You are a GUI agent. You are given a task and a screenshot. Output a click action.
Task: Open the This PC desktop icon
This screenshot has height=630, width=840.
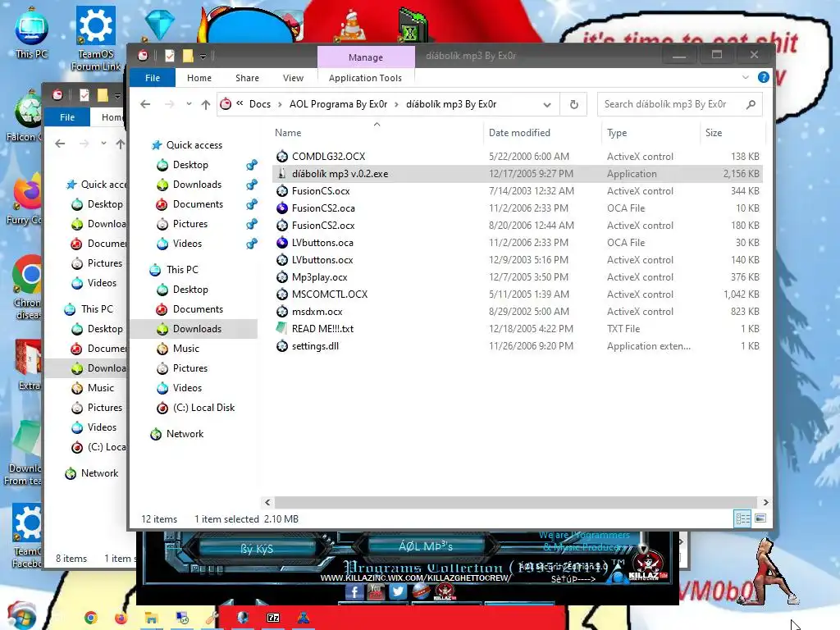(31, 32)
